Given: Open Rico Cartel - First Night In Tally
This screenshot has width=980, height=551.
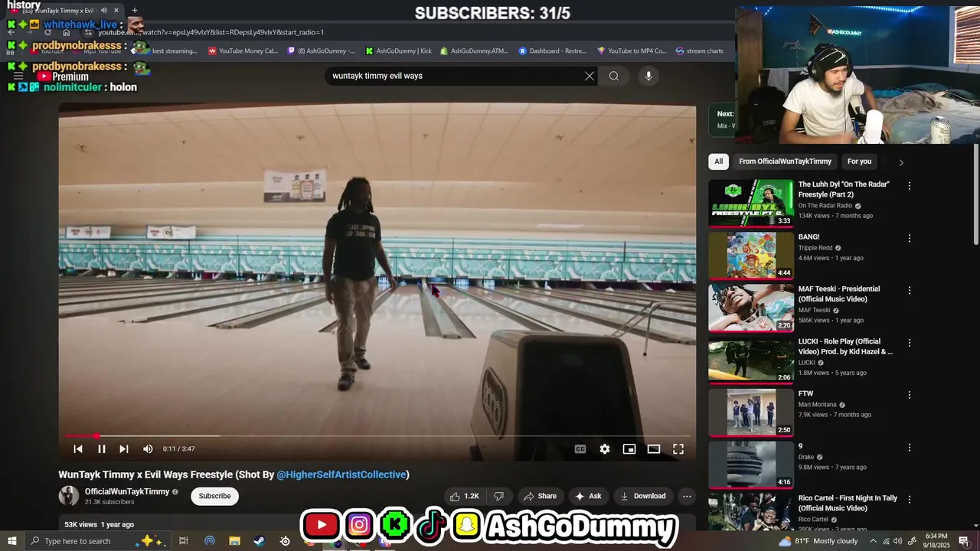Looking at the screenshot, I should (x=848, y=503).
